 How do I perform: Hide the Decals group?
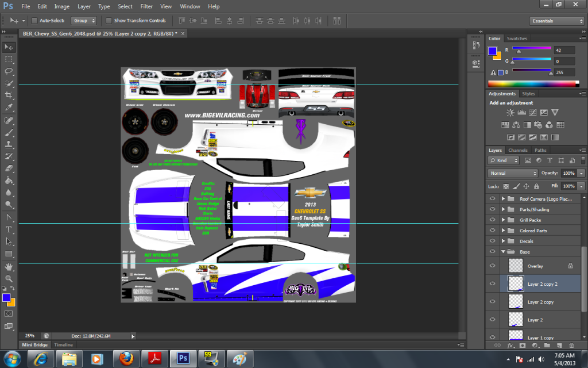tap(492, 241)
